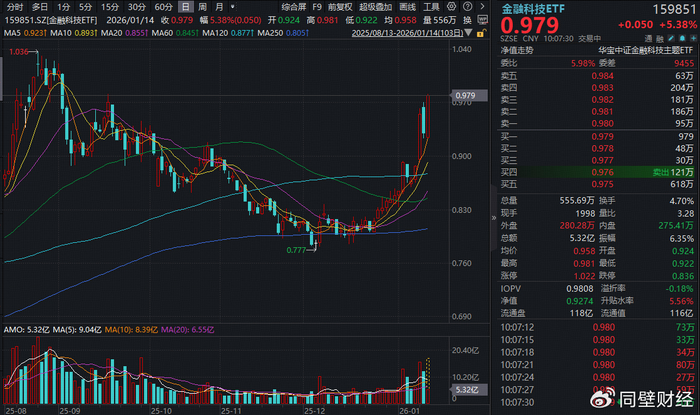
Task: Open the 前复权 adjustment option
Action: click(x=340, y=7)
